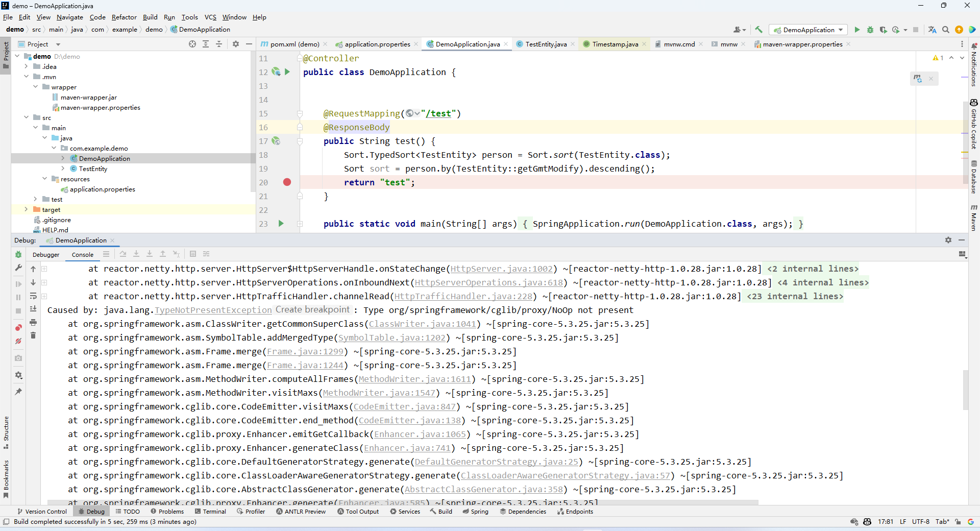980x531 pixels.
Task: Expand the target folder
Action: (26, 209)
